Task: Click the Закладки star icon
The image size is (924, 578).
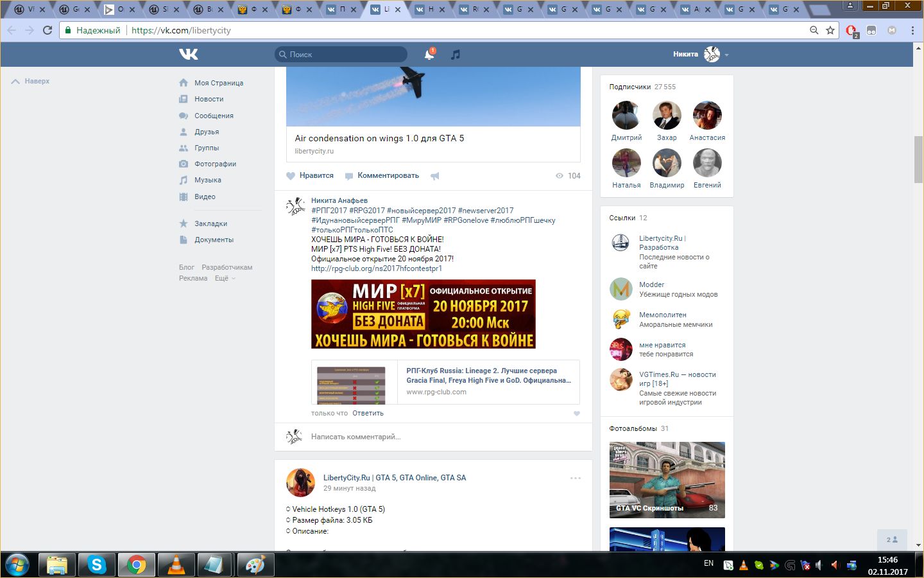Action: 184,223
